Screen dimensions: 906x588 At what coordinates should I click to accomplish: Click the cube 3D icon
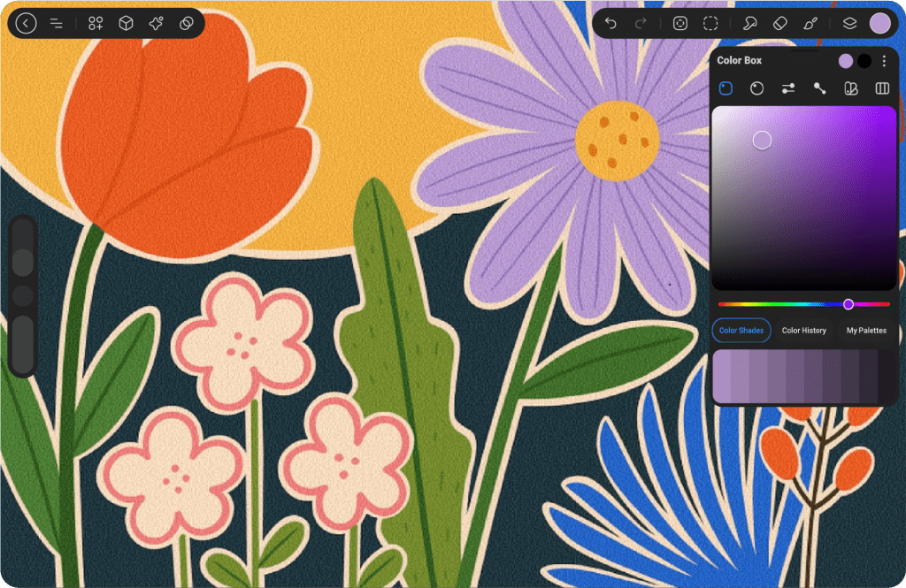tap(127, 24)
